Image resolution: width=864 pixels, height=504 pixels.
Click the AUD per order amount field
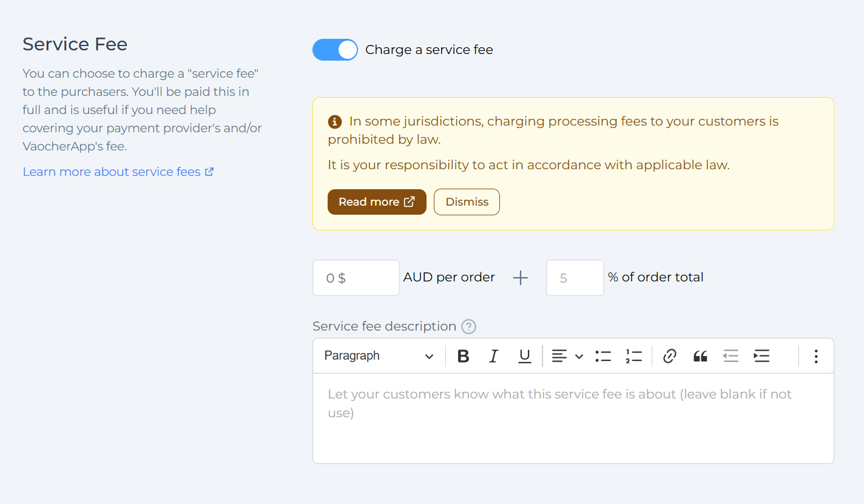356,278
